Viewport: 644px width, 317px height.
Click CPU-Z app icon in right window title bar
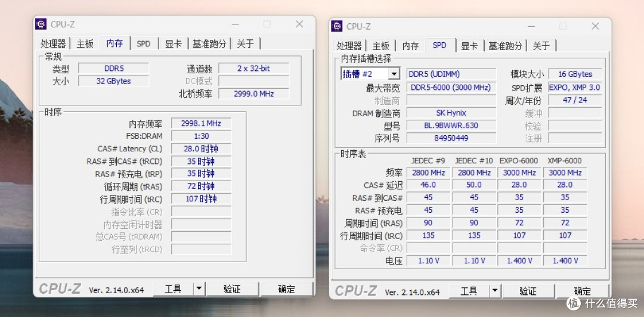[337, 26]
